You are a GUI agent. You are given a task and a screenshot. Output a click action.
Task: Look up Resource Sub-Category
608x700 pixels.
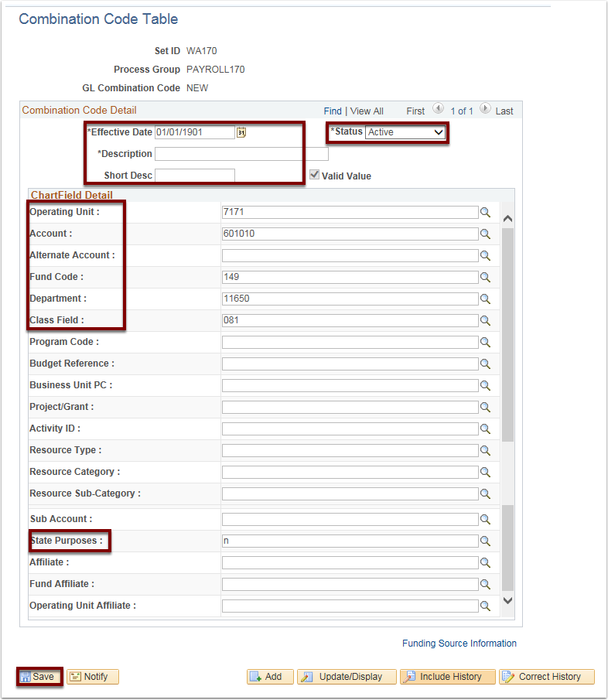click(x=485, y=493)
